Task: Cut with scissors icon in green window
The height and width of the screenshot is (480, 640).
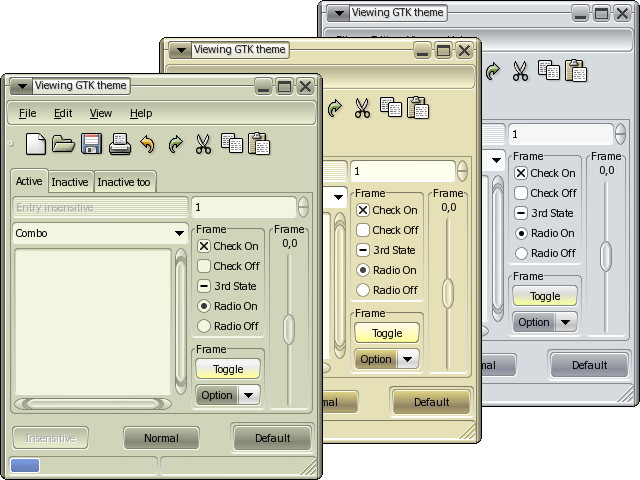Action: pos(203,144)
